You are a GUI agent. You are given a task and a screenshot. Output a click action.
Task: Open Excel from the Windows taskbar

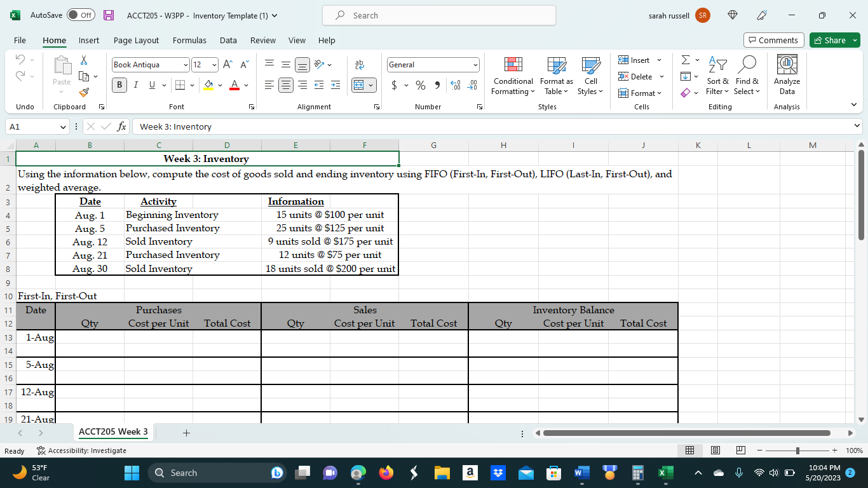click(665, 473)
